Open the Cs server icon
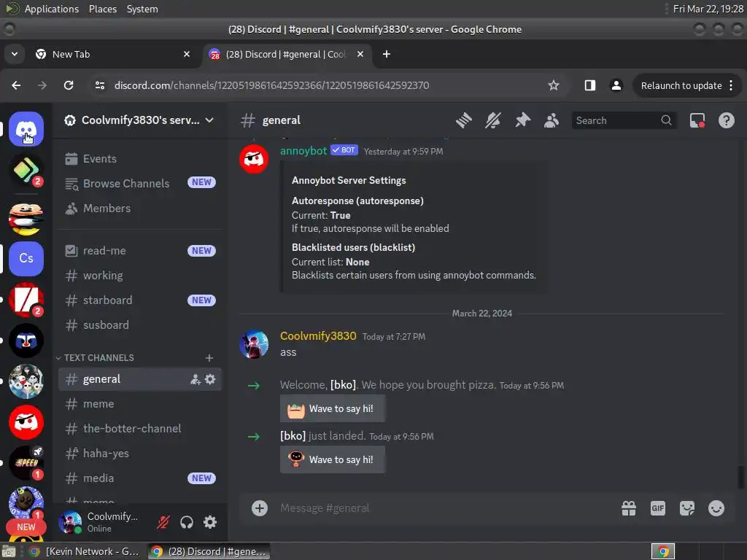Screen dimensions: 747x560 (26, 259)
